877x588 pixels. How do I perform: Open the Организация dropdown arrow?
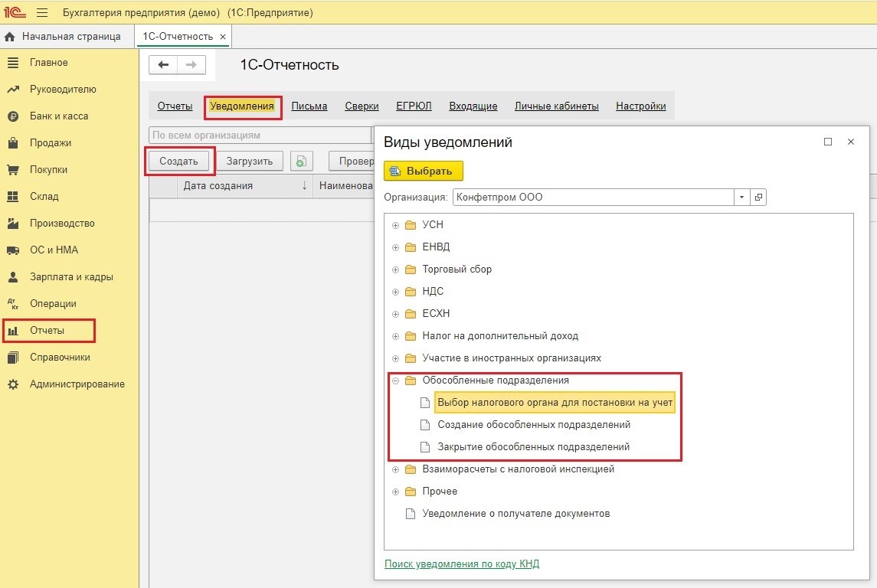pyautogui.click(x=741, y=197)
